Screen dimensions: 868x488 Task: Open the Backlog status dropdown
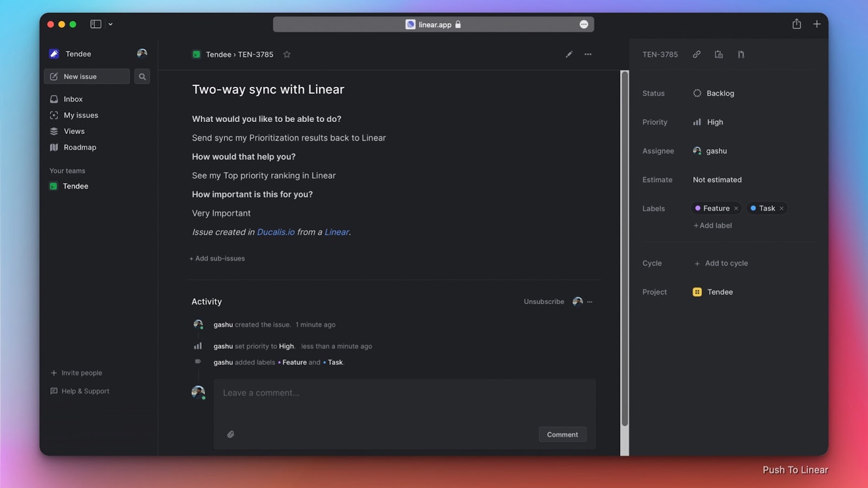pos(713,93)
